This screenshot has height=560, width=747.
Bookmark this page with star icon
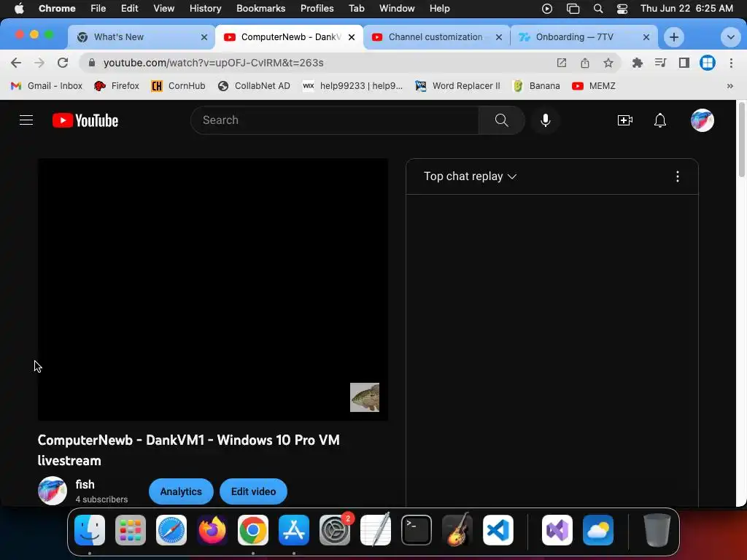pos(608,63)
